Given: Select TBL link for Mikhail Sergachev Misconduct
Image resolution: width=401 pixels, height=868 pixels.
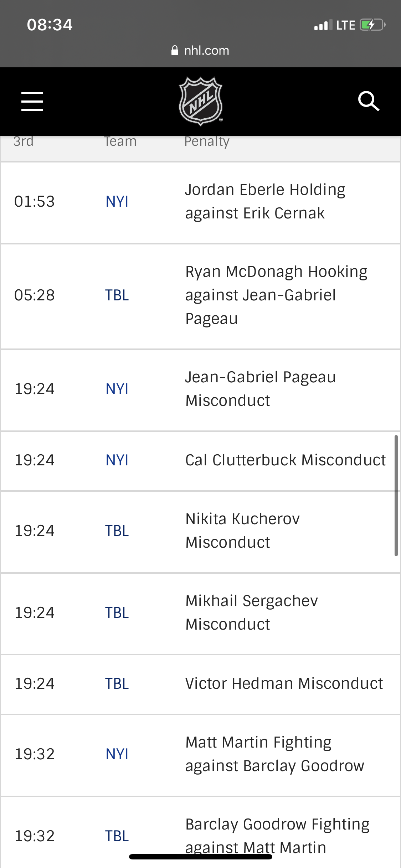Looking at the screenshot, I should 117,613.
